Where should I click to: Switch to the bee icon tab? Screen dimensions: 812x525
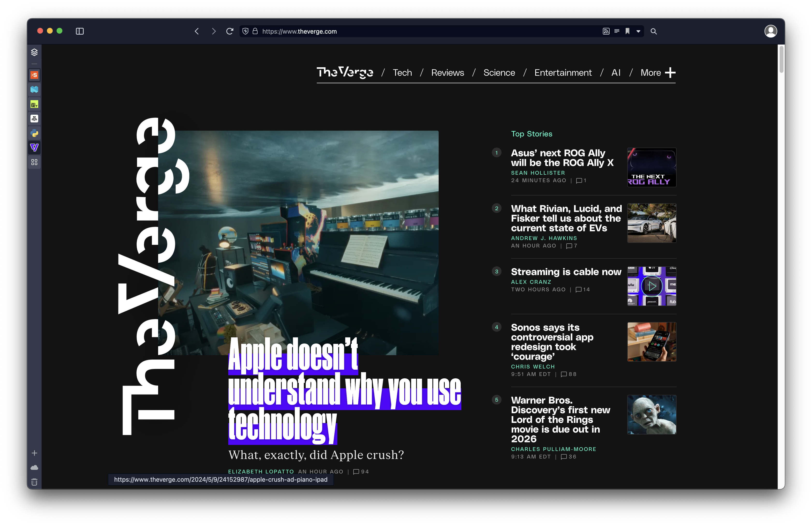coord(34,119)
